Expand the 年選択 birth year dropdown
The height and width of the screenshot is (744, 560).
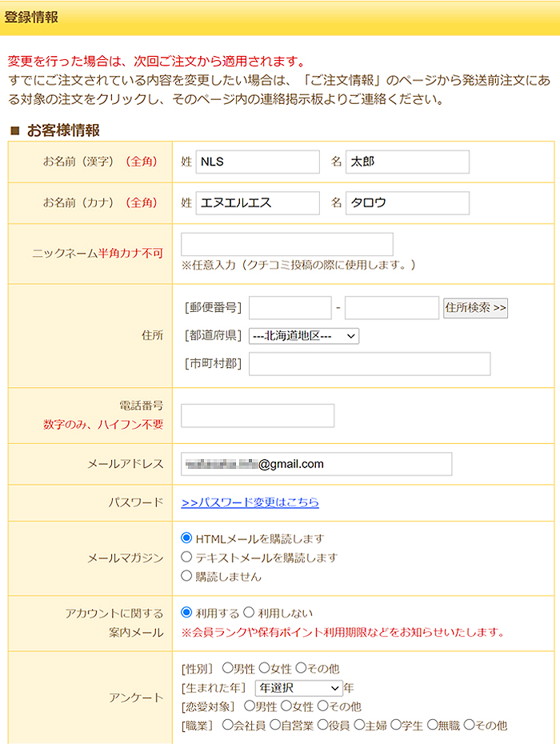(x=298, y=687)
